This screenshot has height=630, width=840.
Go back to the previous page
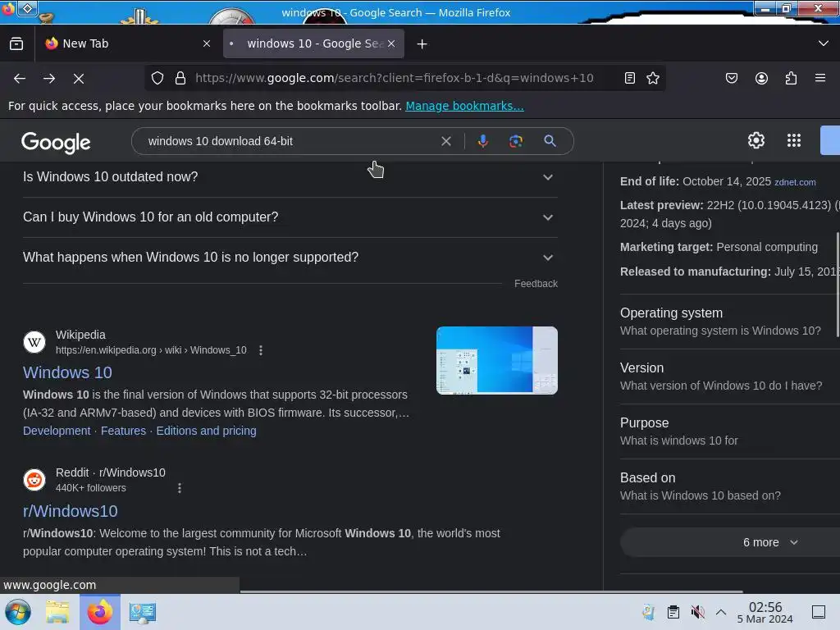[x=20, y=78]
